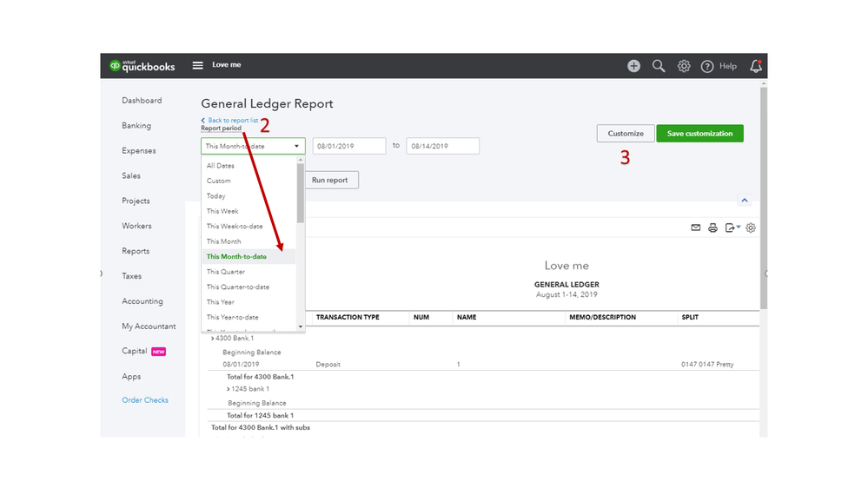Screen dimensions: 868x488
Task: Click Save customization button
Action: pyautogui.click(x=699, y=134)
